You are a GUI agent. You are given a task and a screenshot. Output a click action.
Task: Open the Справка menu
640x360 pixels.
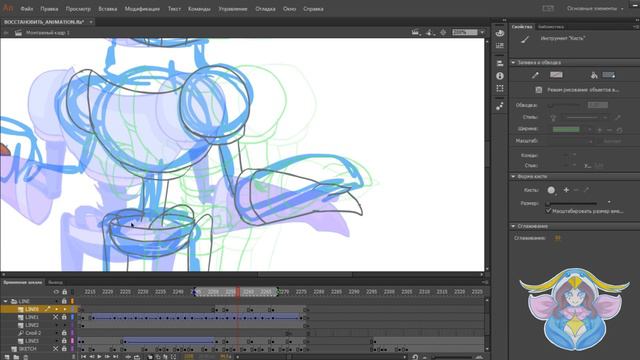tap(313, 9)
